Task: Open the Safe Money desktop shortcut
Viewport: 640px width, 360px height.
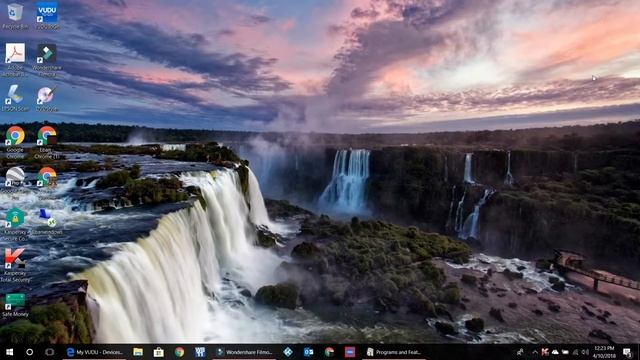Action: tap(15, 304)
